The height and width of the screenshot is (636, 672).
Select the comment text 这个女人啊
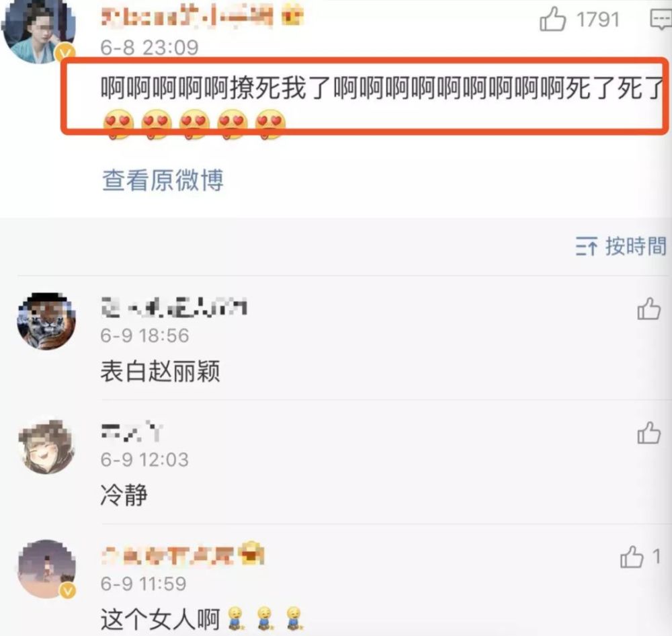[x=161, y=619]
